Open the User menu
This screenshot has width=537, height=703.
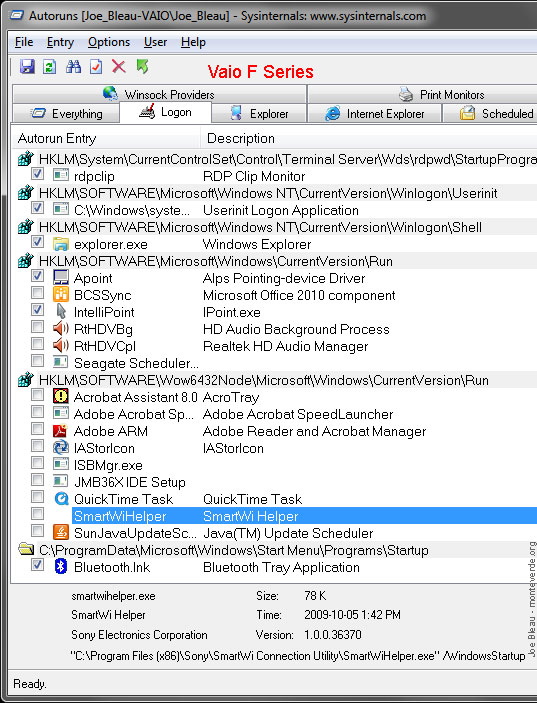pyautogui.click(x=155, y=42)
